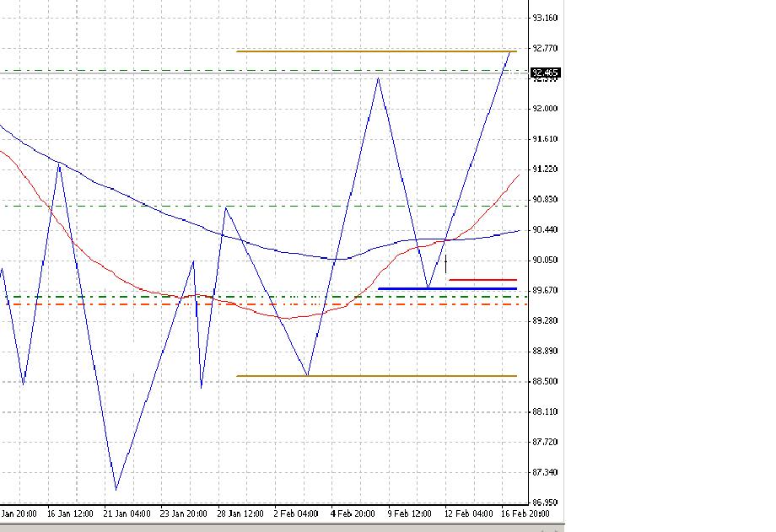Click the 88.500 price axis label
The image size is (776, 532).
coord(545,381)
